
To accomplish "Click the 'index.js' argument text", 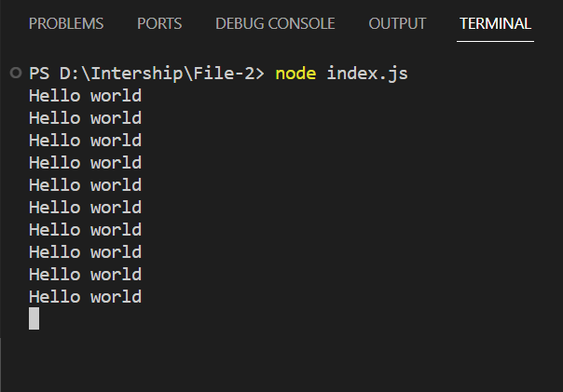I will click(367, 74).
